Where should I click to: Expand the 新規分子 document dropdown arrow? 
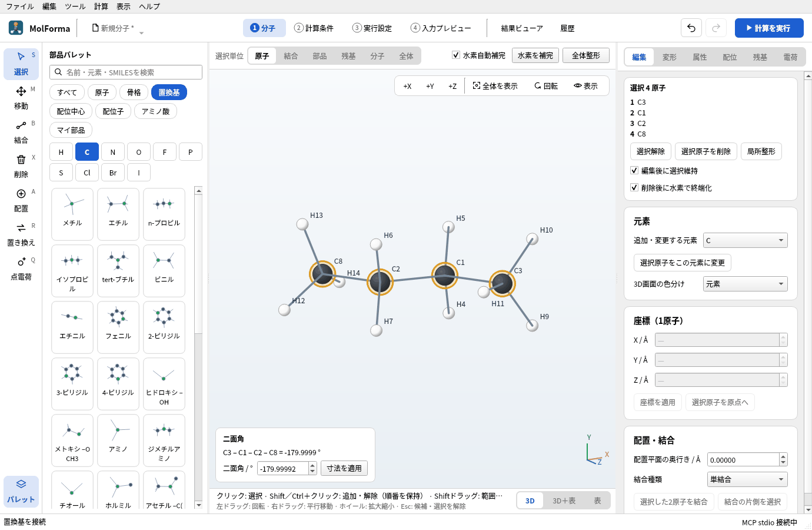pyautogui.click(x=141, y=32)
